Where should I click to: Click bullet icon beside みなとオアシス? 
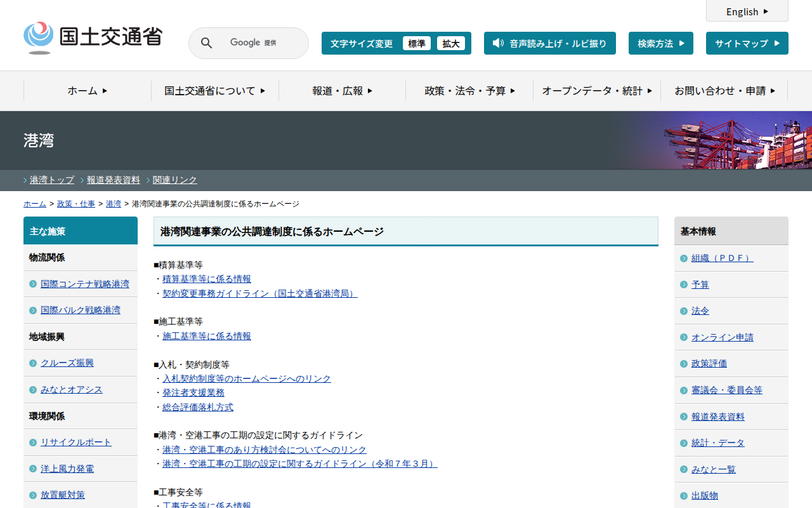tap(33, 390)
